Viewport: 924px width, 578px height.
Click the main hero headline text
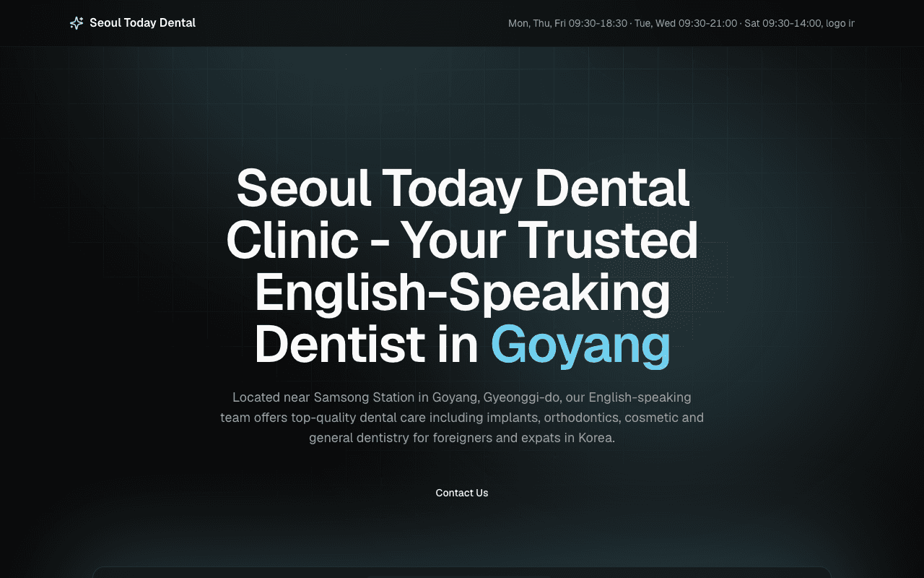point(462,267)
